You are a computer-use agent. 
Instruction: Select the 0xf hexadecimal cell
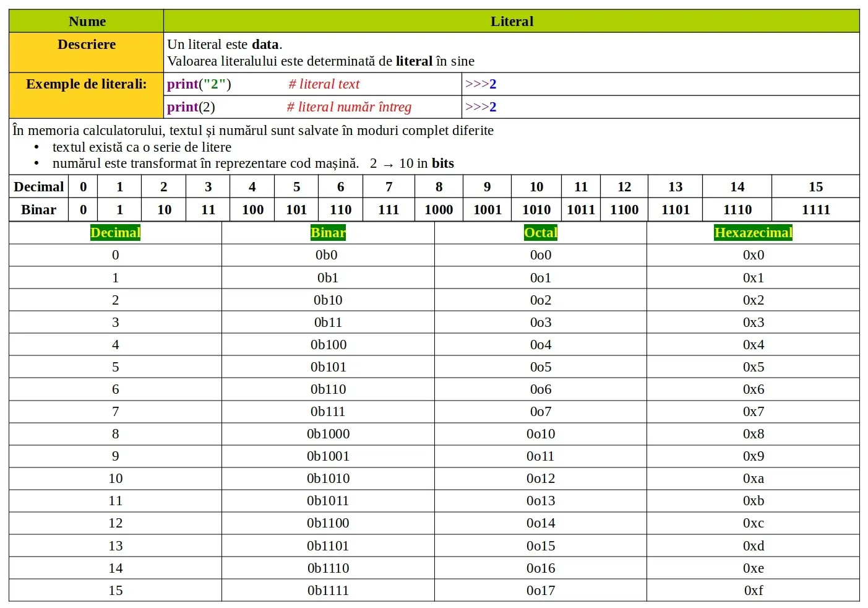tap(753, 591)
